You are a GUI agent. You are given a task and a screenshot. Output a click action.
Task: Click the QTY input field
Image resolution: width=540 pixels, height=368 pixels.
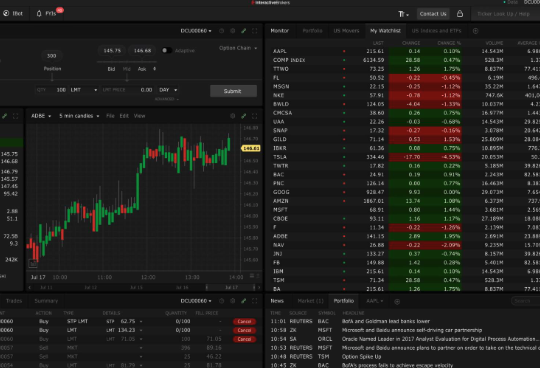pyautogui.click(x=51, y=90)
